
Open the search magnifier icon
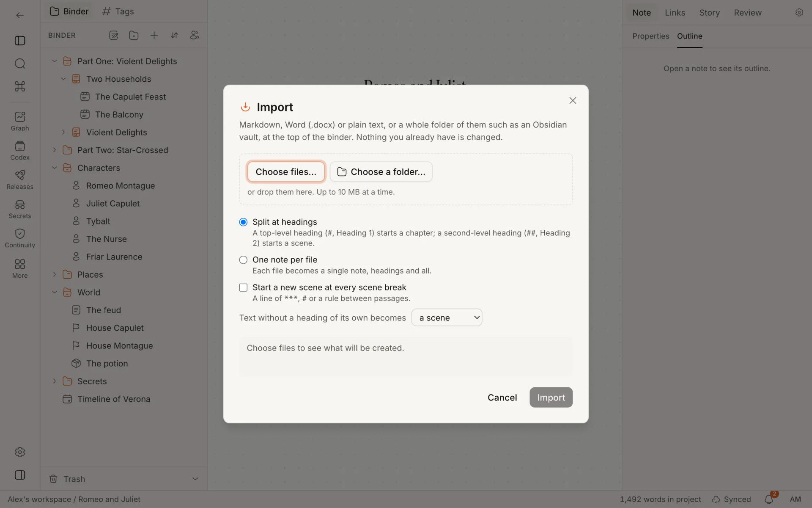[x=20, y=63]
